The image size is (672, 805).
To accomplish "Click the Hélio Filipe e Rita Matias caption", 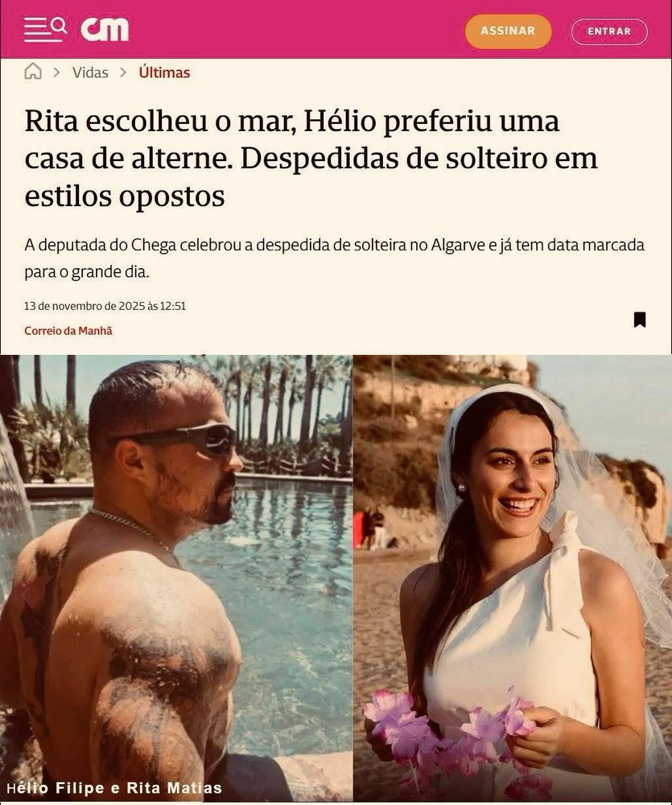I will 114,787.
